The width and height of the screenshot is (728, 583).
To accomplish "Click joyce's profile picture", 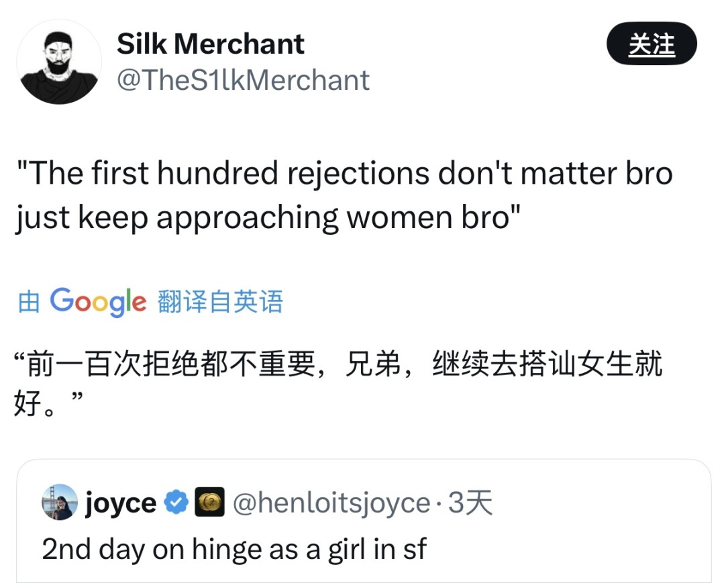I will 60,502.
